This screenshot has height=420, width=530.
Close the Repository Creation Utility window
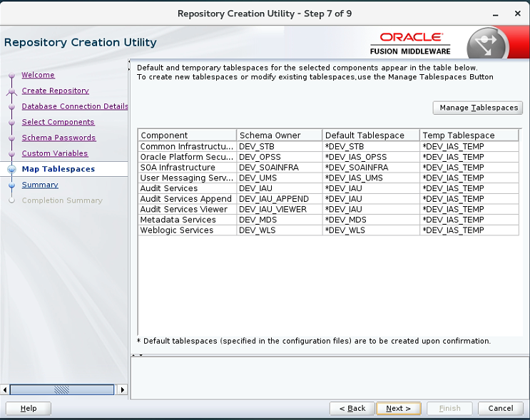click(x=517, y=14)
